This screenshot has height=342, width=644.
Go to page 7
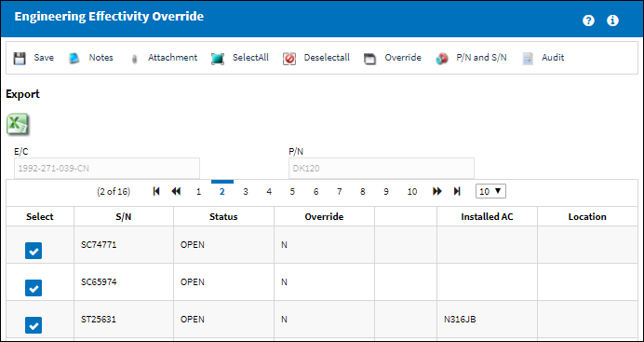pyautogui.click(x=340, y=192)
